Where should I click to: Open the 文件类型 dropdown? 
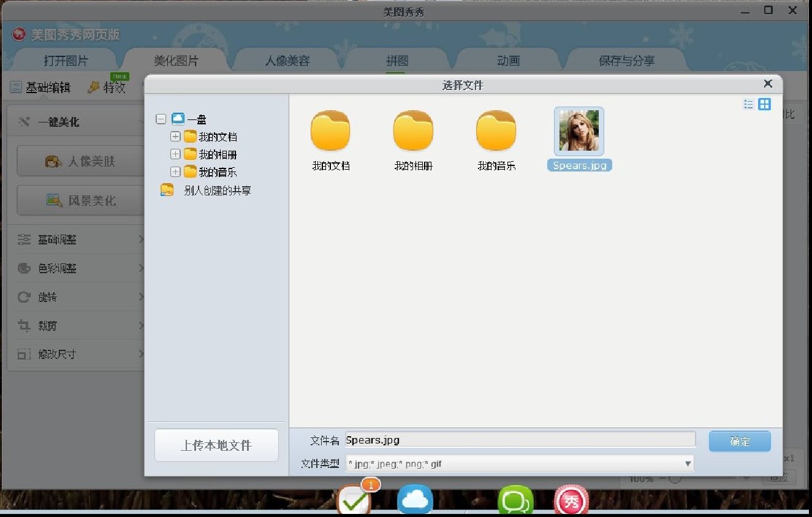click(x=520, y=464)
